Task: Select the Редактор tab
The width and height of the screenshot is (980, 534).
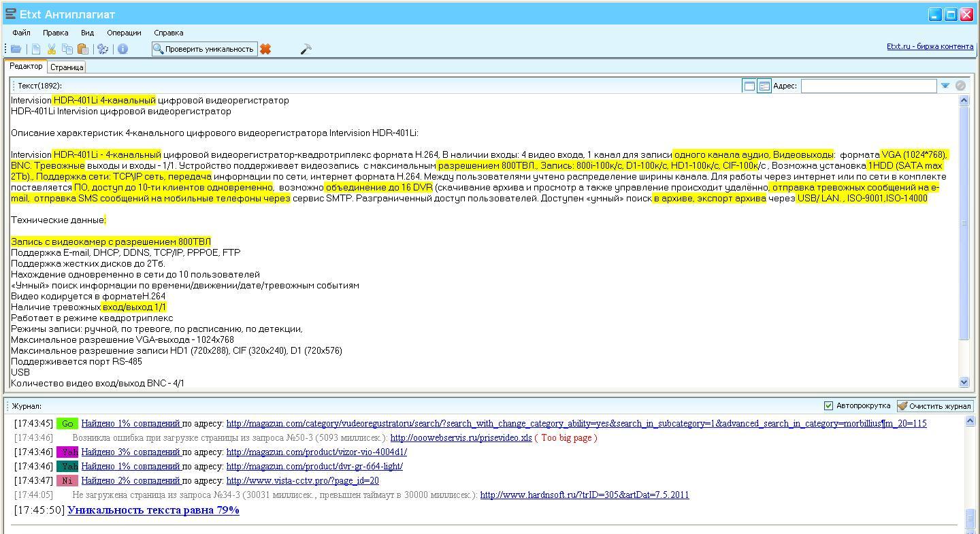Action: coord(26,67)
